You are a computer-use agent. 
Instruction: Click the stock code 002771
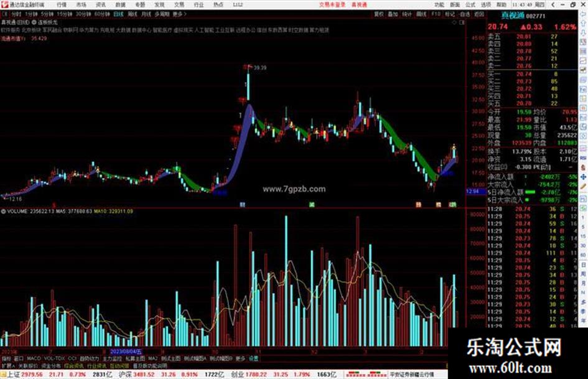click(536, 16)
